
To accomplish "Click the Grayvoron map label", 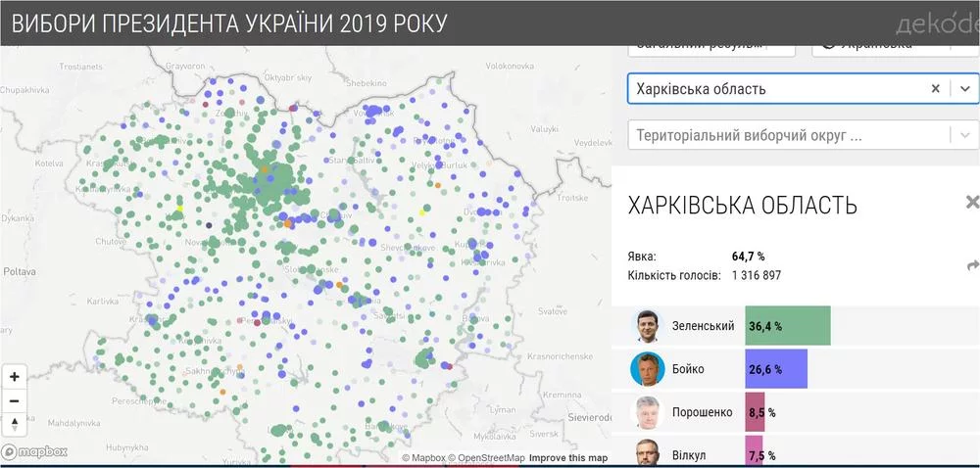I will pos(185,66).
